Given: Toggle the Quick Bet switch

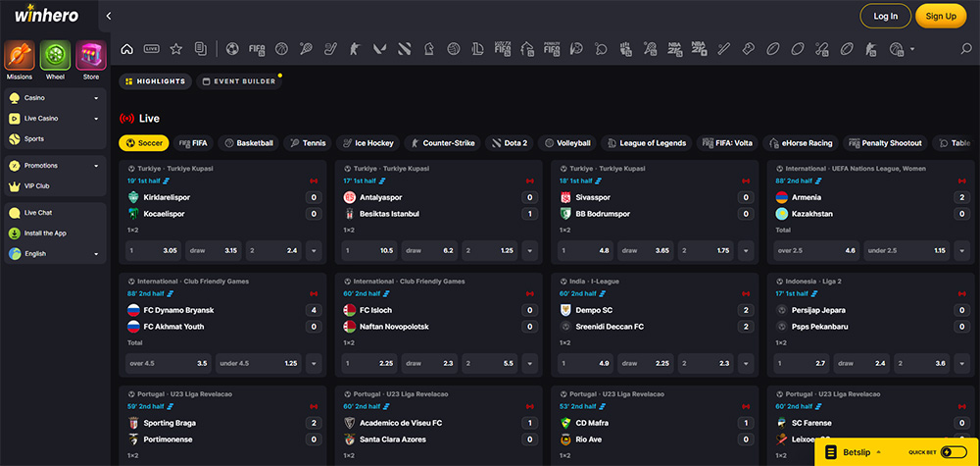Looking at the screenshot, I should coord(953,452).
